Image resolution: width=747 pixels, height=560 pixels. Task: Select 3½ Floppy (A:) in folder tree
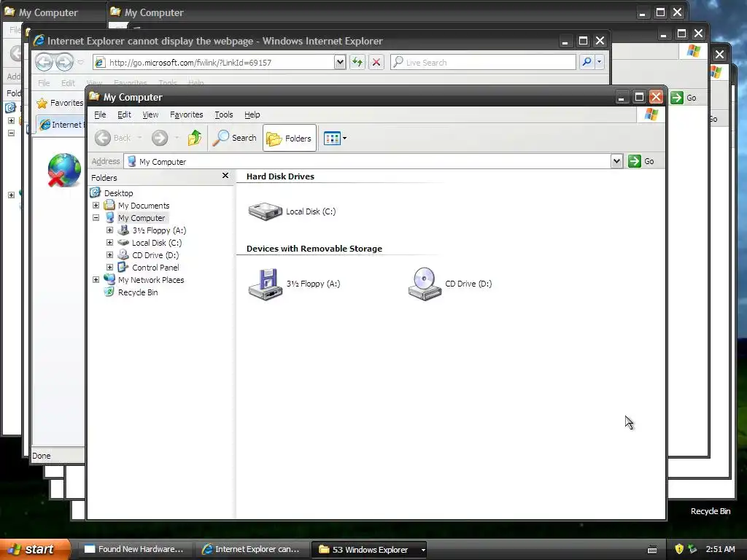tap(159, 230)
